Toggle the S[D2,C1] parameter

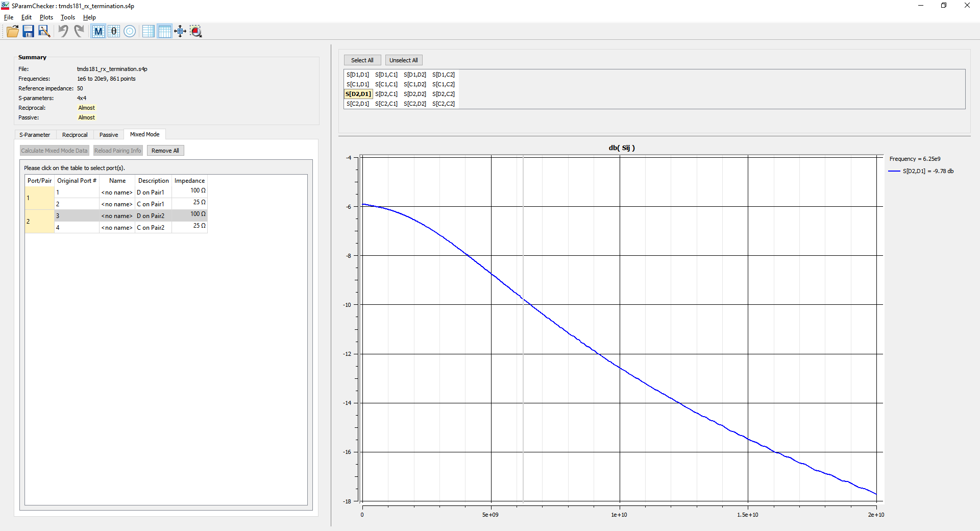pos(386,94)
